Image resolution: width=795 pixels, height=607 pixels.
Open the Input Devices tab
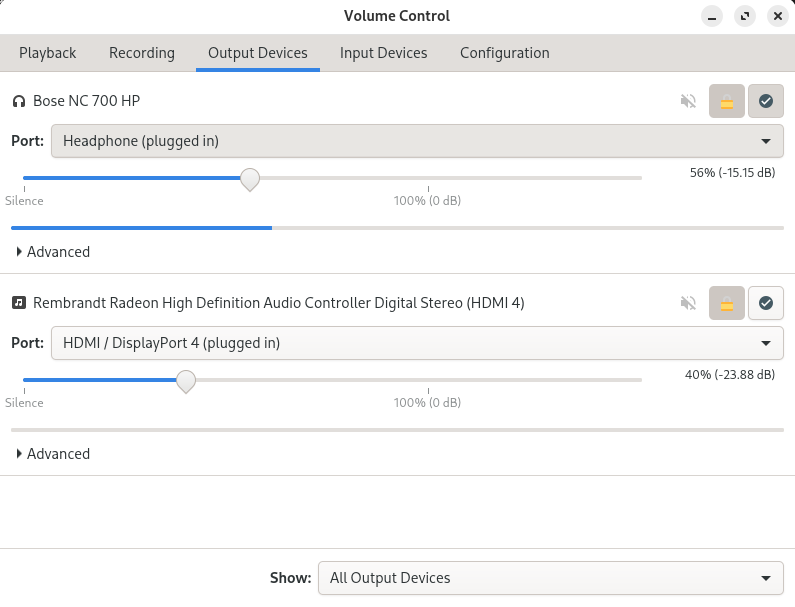(383, 53)
